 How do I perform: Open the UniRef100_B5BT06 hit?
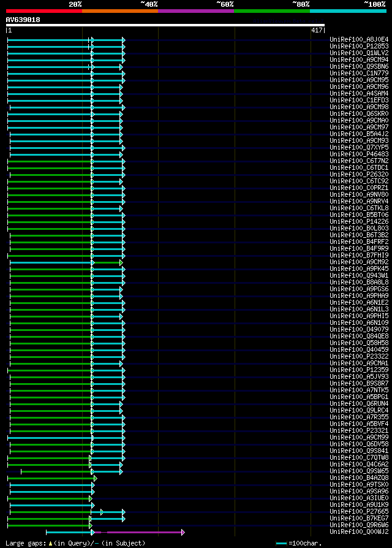point(359,215)
